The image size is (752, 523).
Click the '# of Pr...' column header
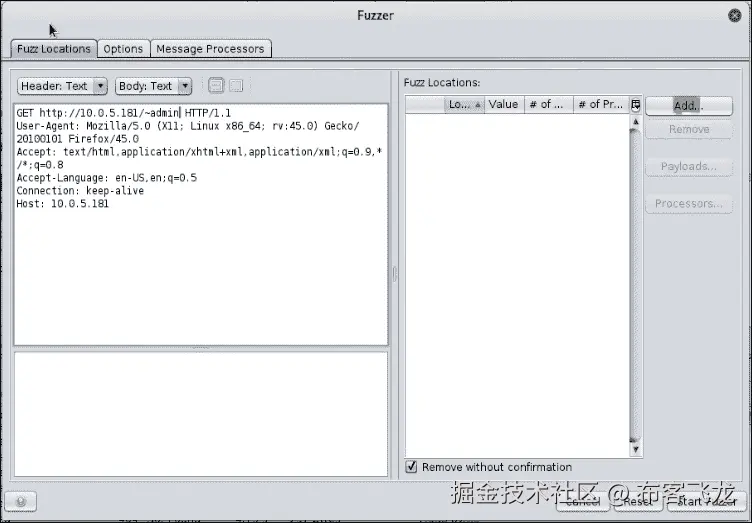601,105
